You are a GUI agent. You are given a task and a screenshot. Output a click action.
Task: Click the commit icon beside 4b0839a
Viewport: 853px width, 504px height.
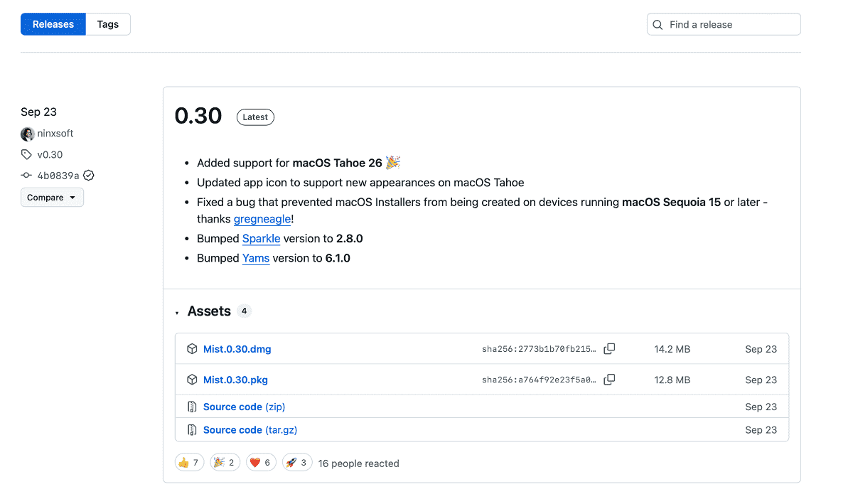(26, 176)
